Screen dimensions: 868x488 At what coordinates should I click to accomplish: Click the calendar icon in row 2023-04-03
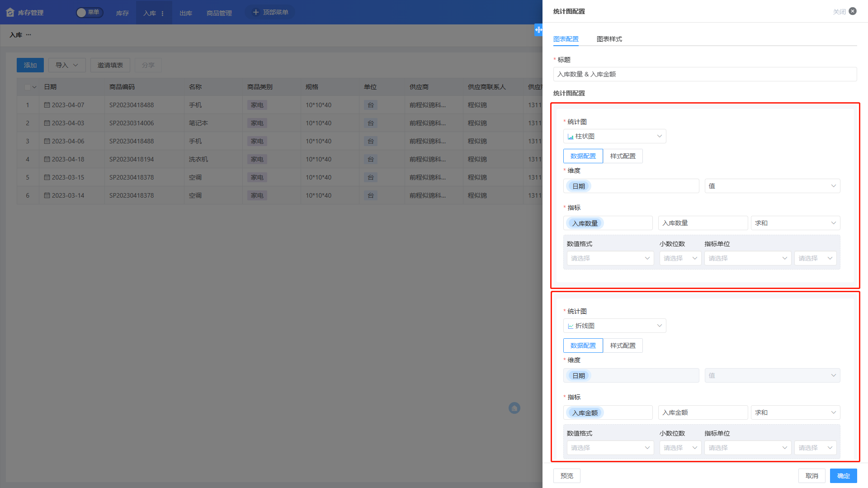click(47, 123)
